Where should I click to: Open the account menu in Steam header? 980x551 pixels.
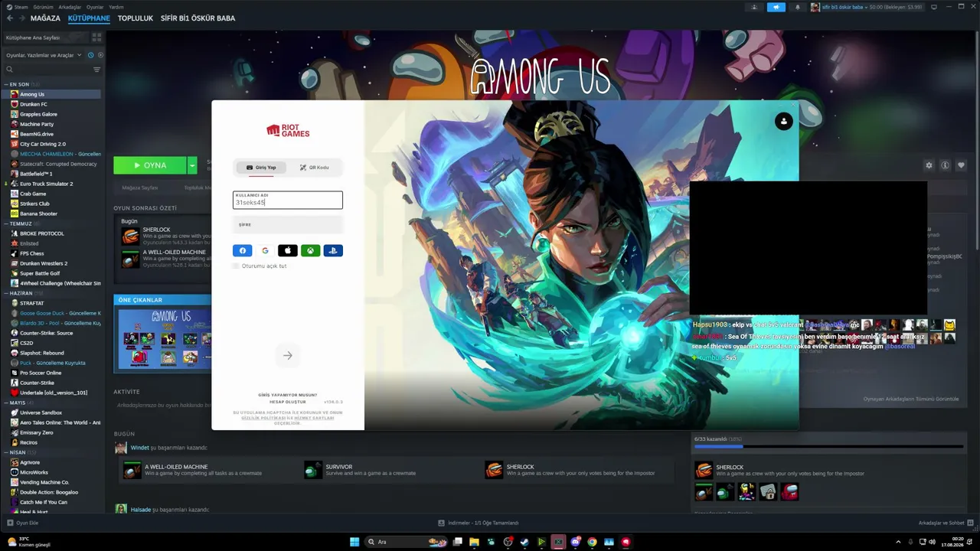click(867, 7)
